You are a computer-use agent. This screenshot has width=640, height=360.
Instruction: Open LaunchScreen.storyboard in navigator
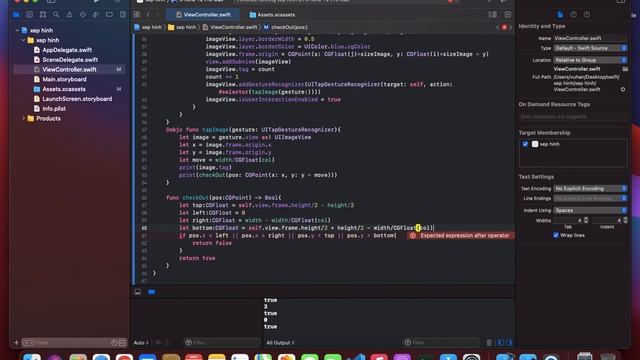pos(77,99)
